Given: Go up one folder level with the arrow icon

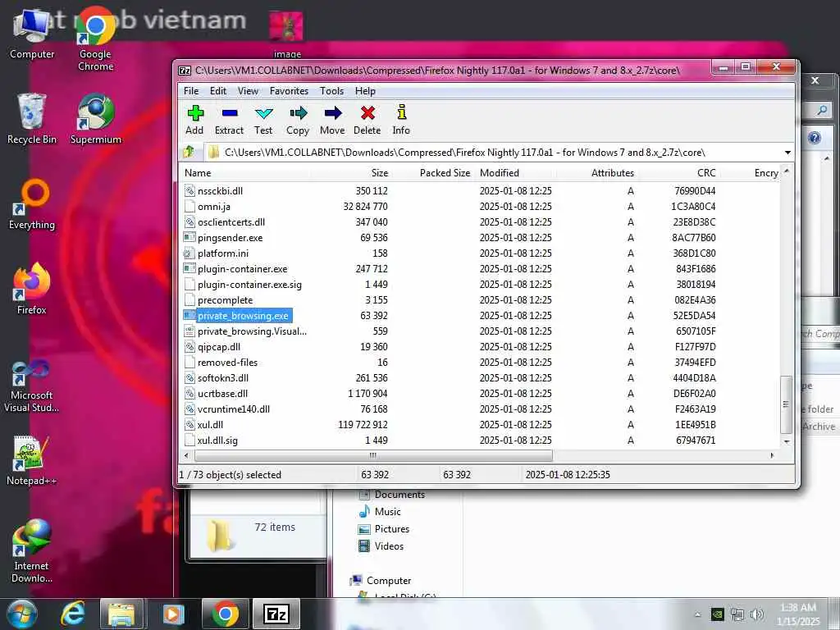Looking at the screenshot, I should 189,152.
